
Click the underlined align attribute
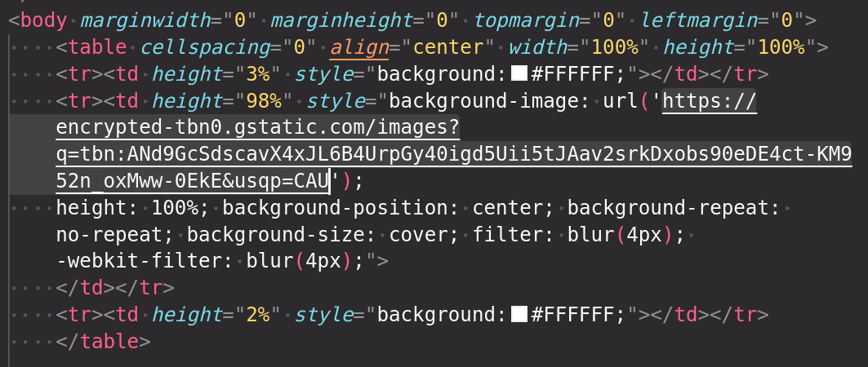359,47
